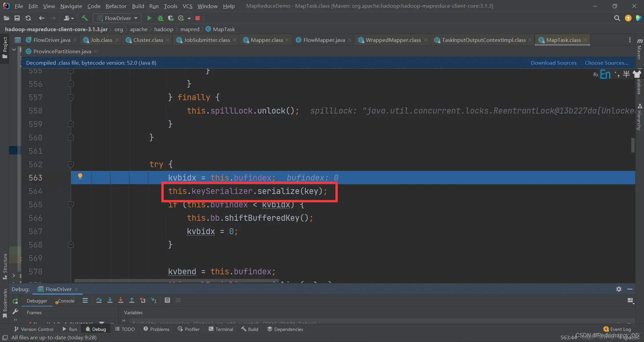
Task: Toggle the Project side panel
Action: (x=5, y=48)
